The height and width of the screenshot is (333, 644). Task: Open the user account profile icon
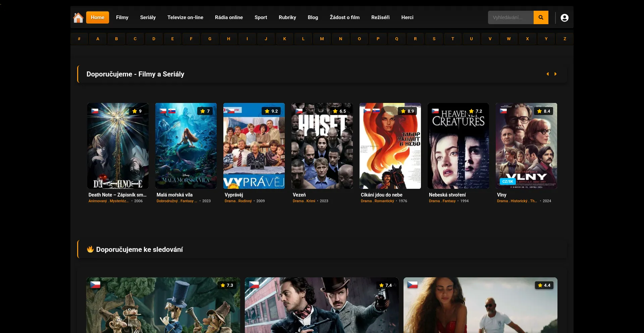[565, 18]
